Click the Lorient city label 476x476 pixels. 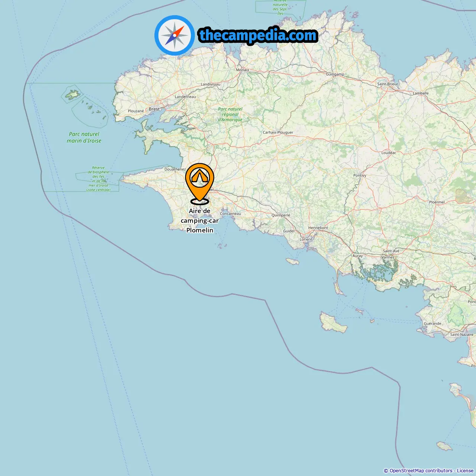[x=306, y=239]
